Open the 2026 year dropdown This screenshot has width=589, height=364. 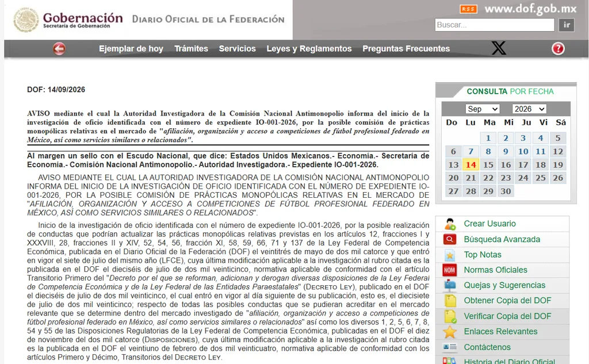click(x=529, y=109)
